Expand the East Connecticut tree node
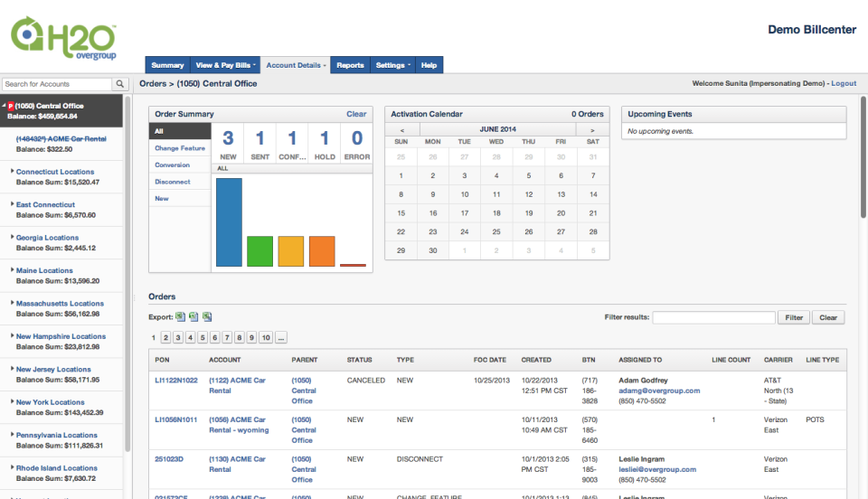The height and width of the screenshot is (499, 868). click(x=12, y=203)
